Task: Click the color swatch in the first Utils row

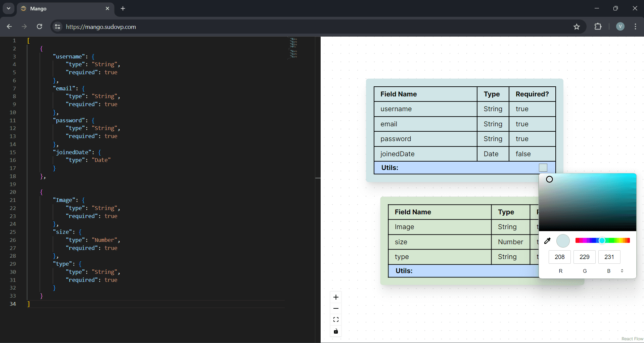Action: (543, 168)
